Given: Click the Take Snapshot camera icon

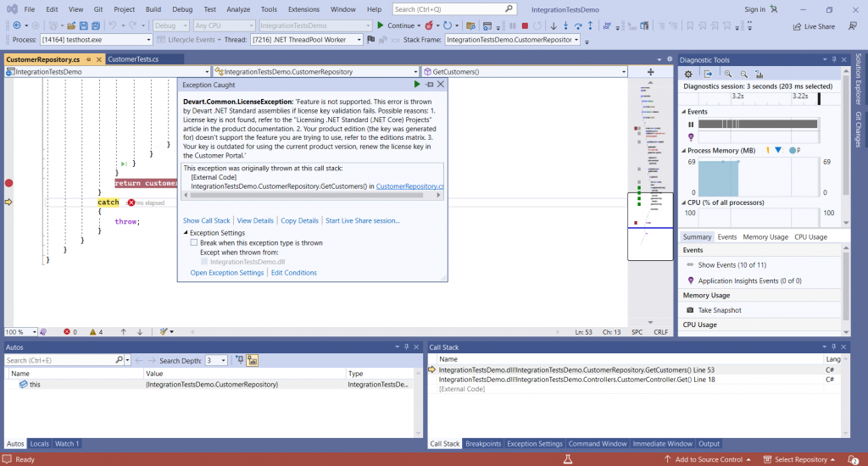Looking at the screenshot, I should coord(690,310).
